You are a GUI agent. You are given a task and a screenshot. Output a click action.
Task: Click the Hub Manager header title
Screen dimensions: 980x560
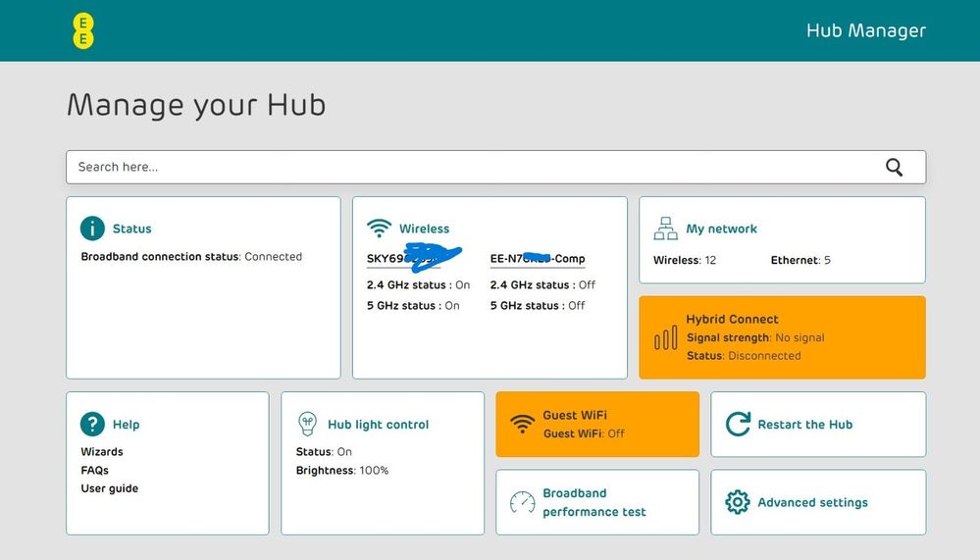pyautogui.click(x=865, y=30)
